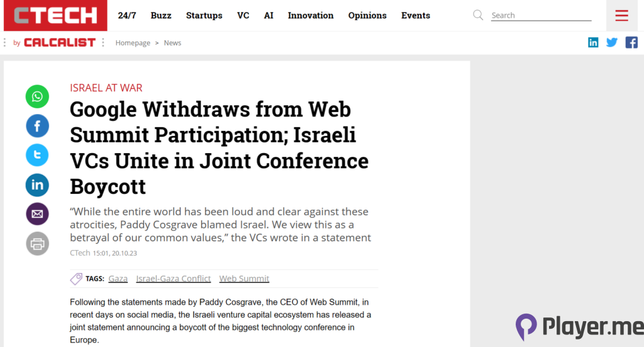The image size is (644, 347).
Task: Share article on Twitter sidebar icon
Action: (37, 155)
